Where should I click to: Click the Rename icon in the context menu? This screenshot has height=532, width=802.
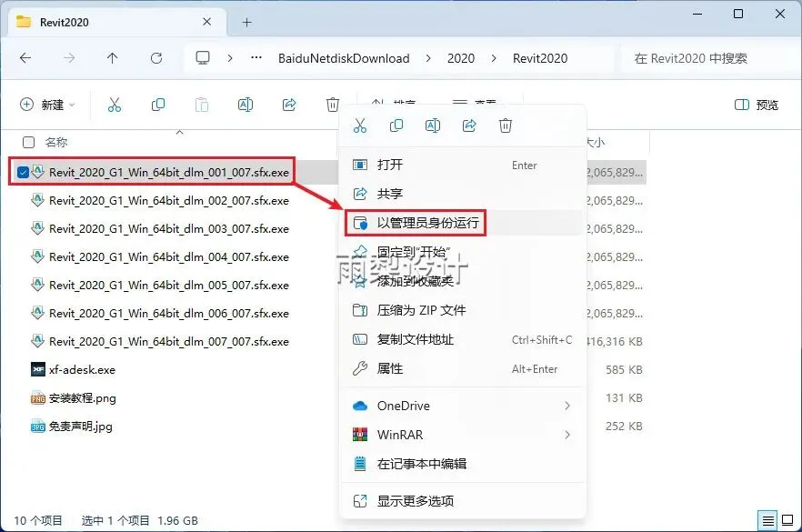coord(433,125)
